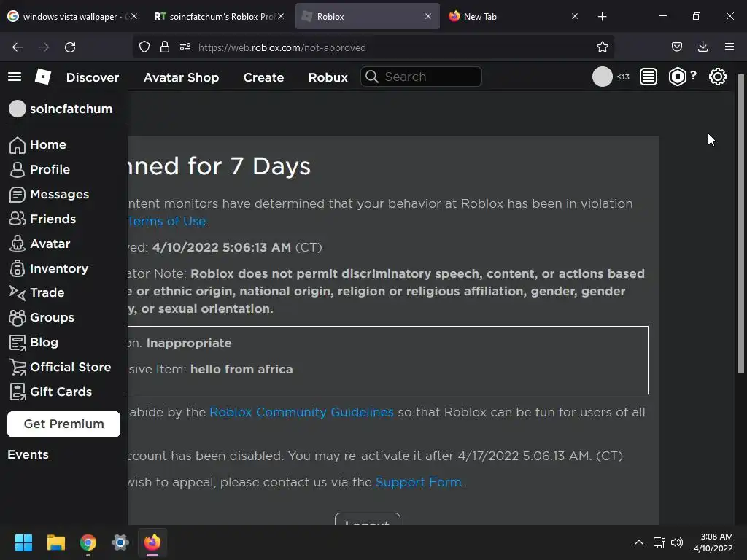Open taskbar clock and date
Viewport: 747px width, 560px height.
pos(713,542)
